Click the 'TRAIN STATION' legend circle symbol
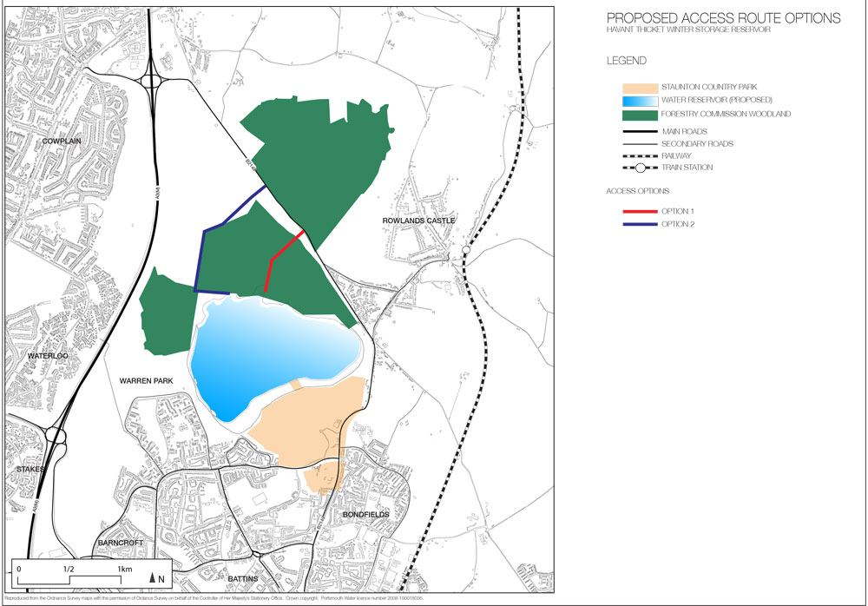Viewport: 868px width, 606px height. click(x=640, y=168)
